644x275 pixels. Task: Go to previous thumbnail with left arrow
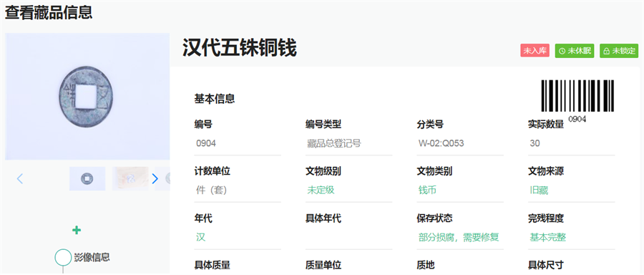20,178
